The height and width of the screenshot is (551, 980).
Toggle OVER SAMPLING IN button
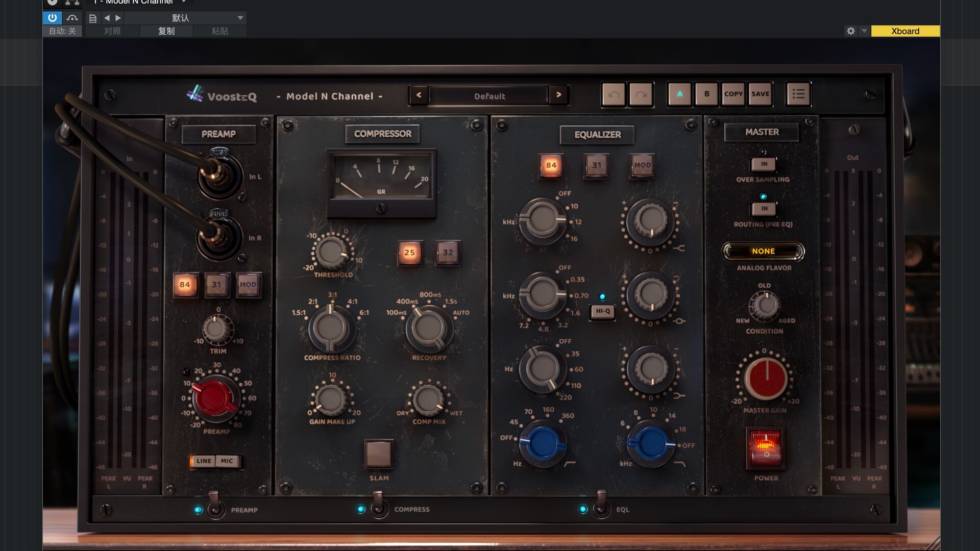[x=764, y=164]
